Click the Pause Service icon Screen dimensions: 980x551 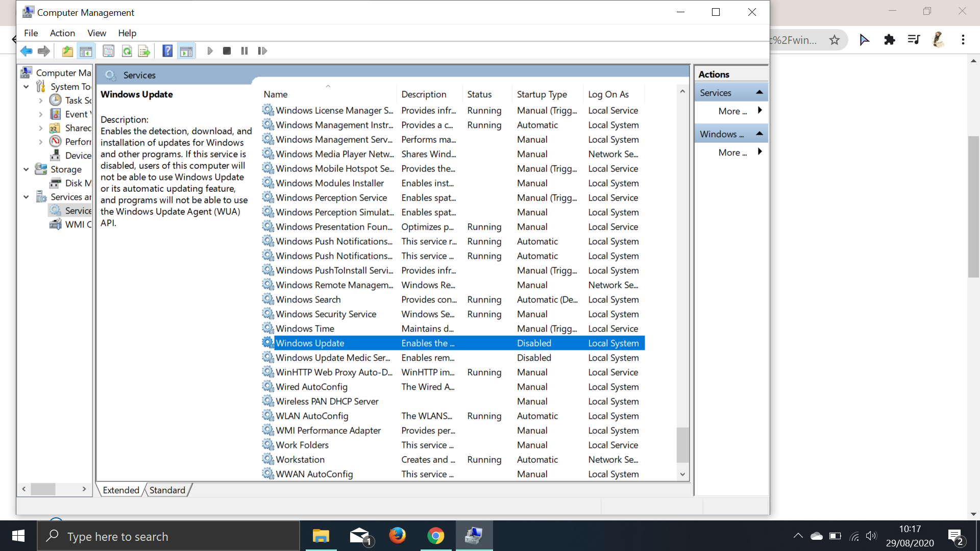point(244,51)
